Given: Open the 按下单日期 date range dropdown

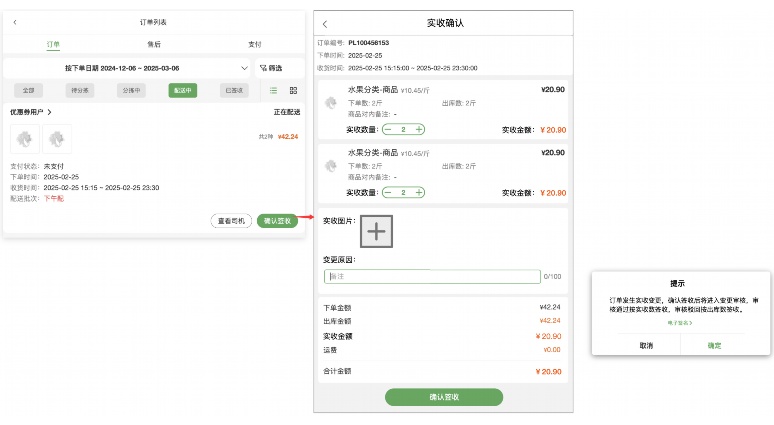Looking at the screenshot, I should [127, 68].
